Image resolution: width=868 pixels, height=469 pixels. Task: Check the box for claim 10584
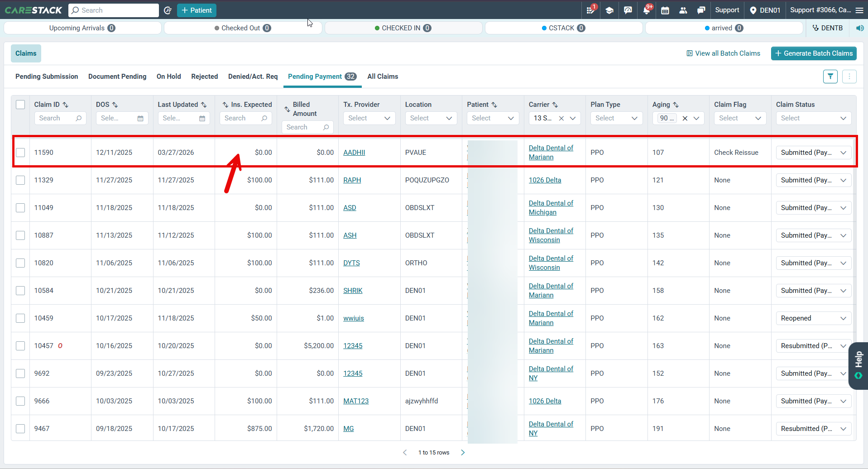coord(20,291)
